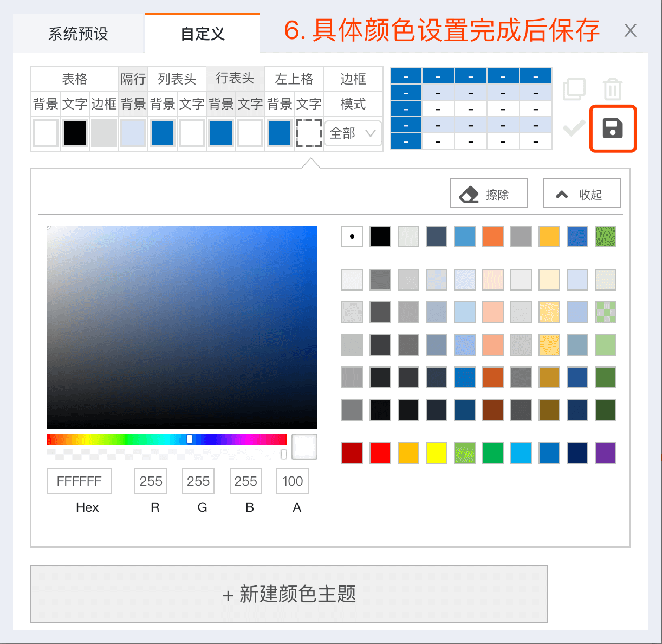Click inside the blue saturation gradient area
The image size is (662, 644).
[x=182, y=327]
